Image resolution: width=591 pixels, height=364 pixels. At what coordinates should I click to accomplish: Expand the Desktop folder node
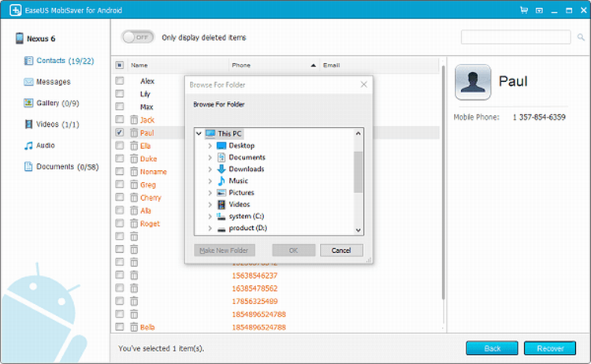point(210,146)
